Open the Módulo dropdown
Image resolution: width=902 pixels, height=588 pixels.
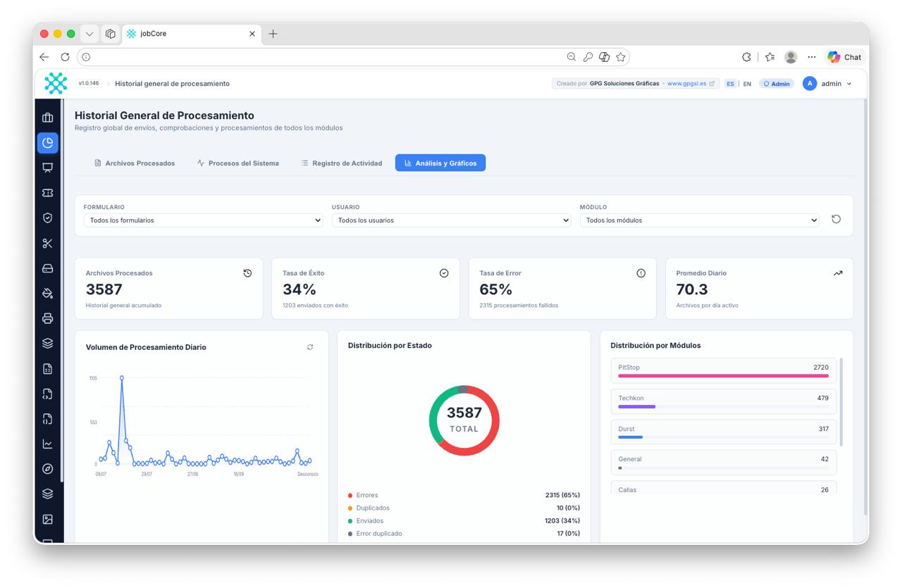point(700,220)
